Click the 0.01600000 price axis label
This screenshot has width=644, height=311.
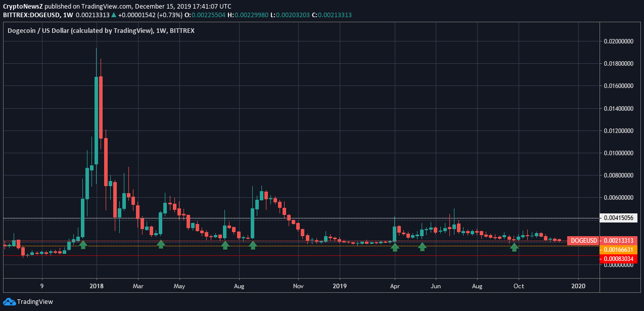tap(619, 86)
